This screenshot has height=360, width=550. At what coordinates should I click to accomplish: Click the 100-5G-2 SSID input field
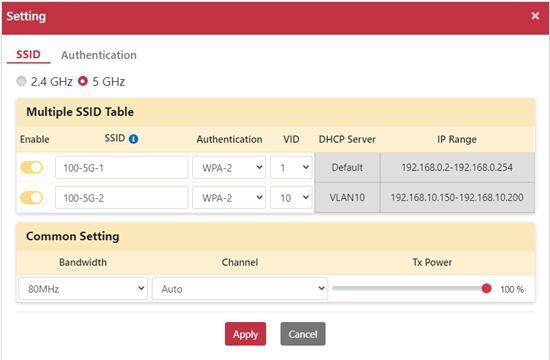tap(121, 198)
